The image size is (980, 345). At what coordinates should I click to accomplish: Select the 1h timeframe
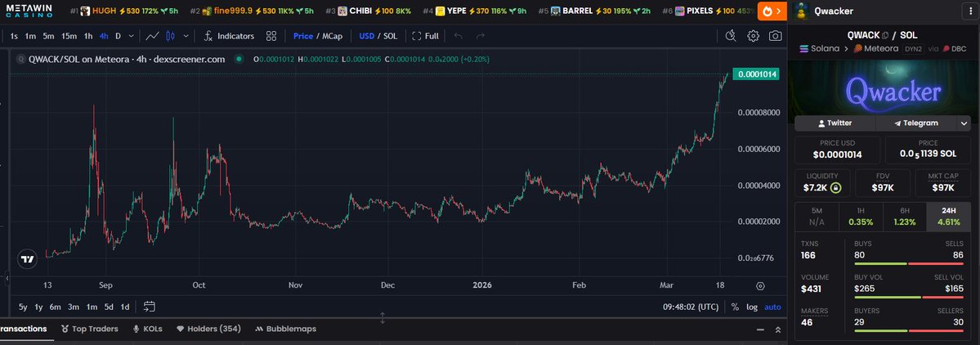[88, 36]
